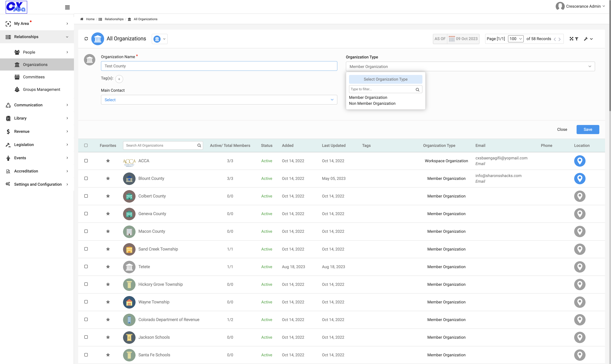
Task: Change page size from 100 dropdown
Action: [x=516, y=39]
